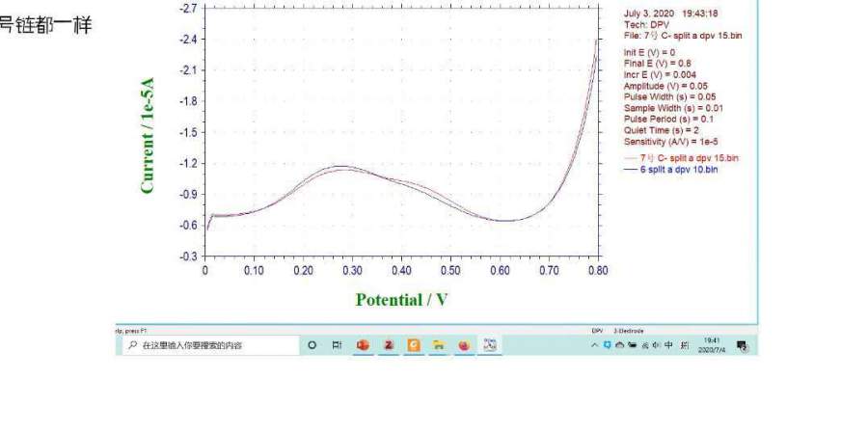The height and width of the screenshot is (432, 868).
Task: Open Task View from the taskbar
Action: coord(337,345)
